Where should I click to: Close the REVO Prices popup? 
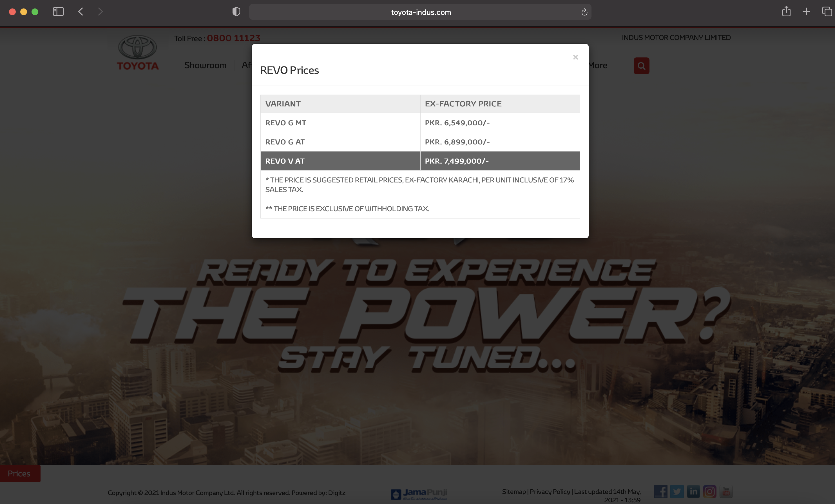click(x=575, y=57)
